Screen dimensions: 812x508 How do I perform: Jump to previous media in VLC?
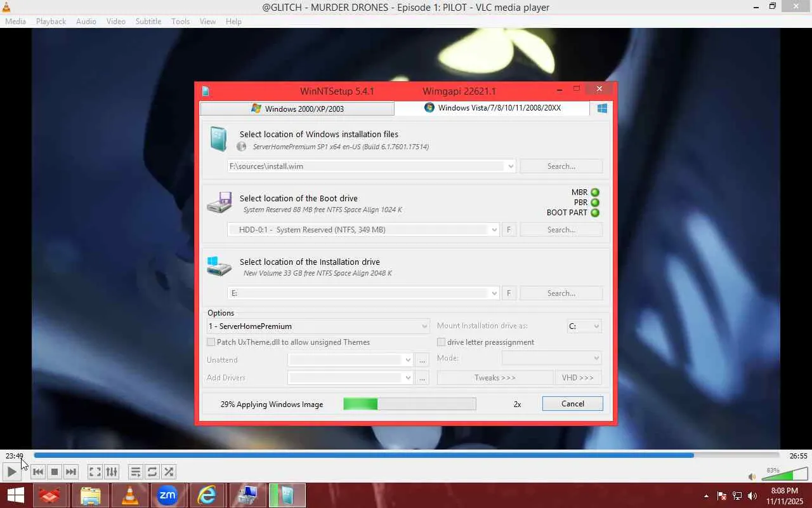(x=38, y=472)
